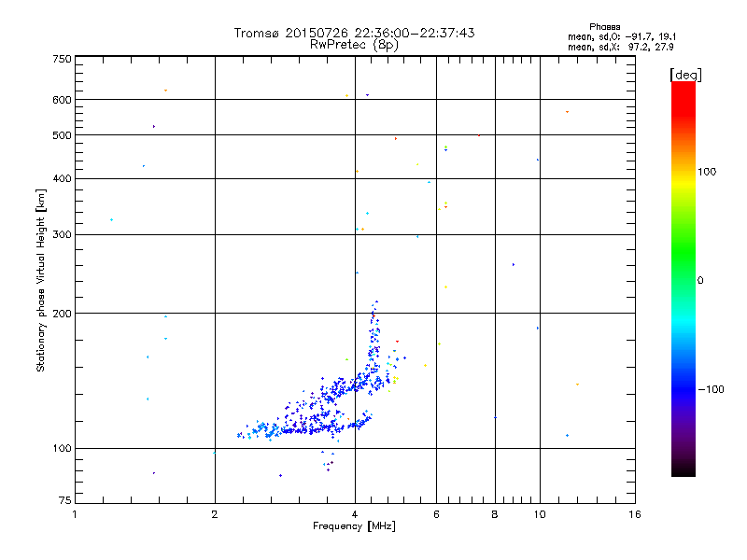Click the x-axis tick label "10"

pos(540,514)
